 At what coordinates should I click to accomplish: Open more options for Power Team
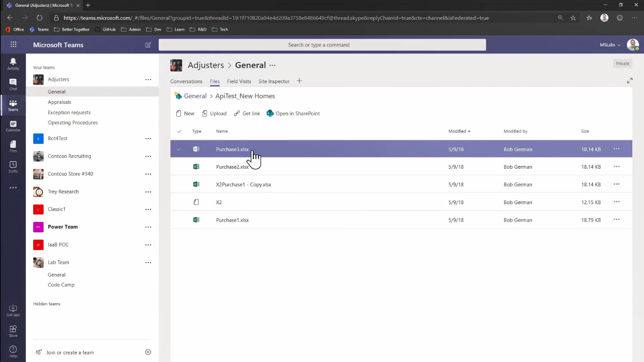point(148,227)
